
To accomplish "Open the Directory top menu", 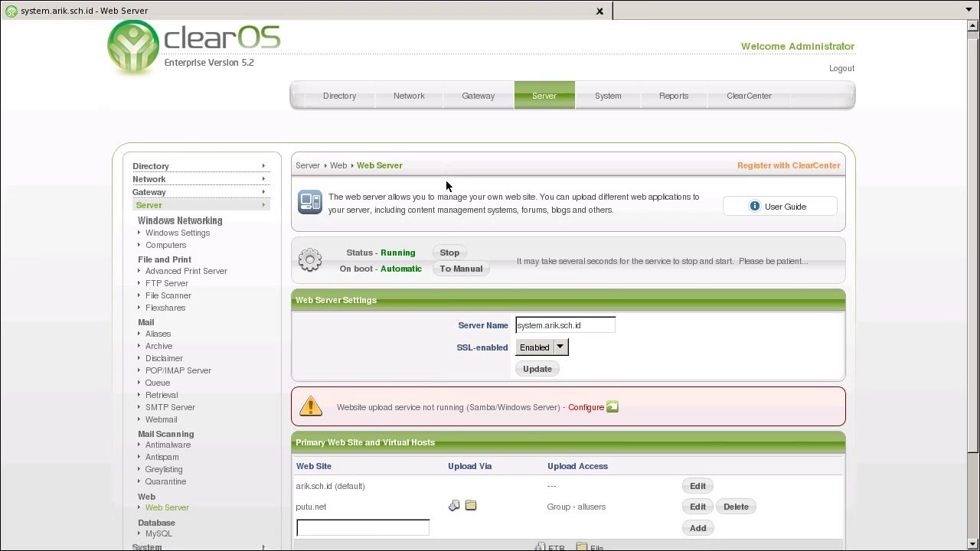I will tap(339, 96).
